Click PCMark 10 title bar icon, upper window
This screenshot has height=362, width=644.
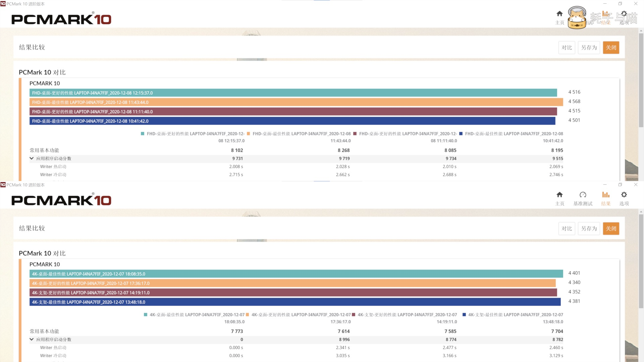click(3, 4)
